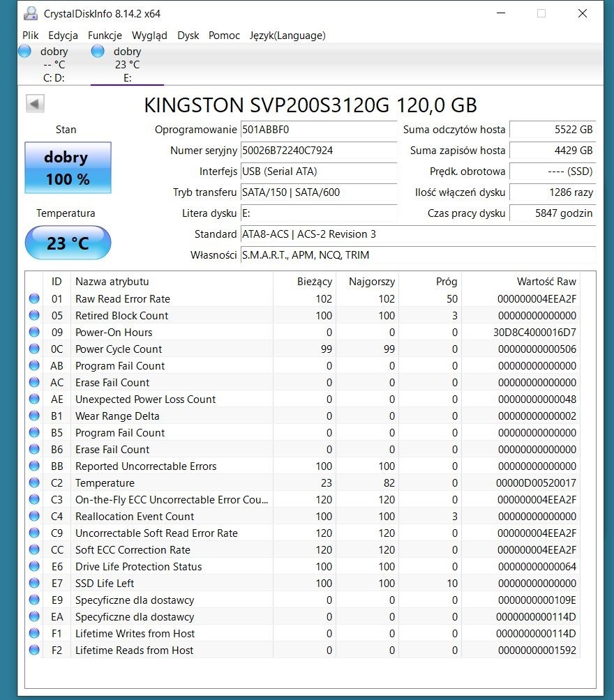The image size is (614, 700).
Task: Open the Wygląd menu
Action: coord(149,35)
